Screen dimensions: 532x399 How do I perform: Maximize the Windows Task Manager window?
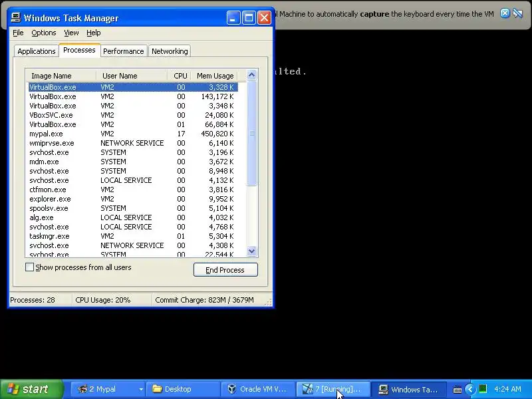pyautogui.click(x=249, y=18)
